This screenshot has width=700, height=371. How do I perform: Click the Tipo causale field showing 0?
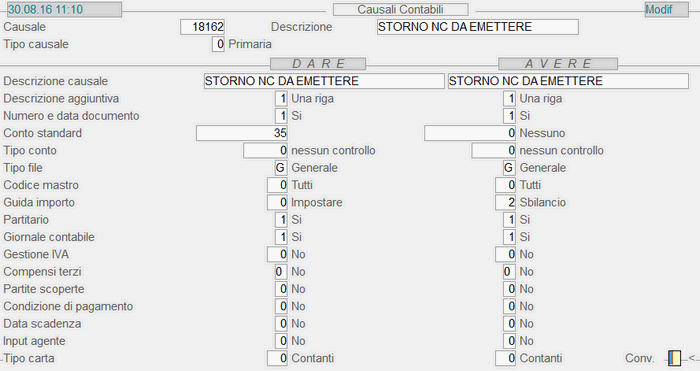click(218, 44)
